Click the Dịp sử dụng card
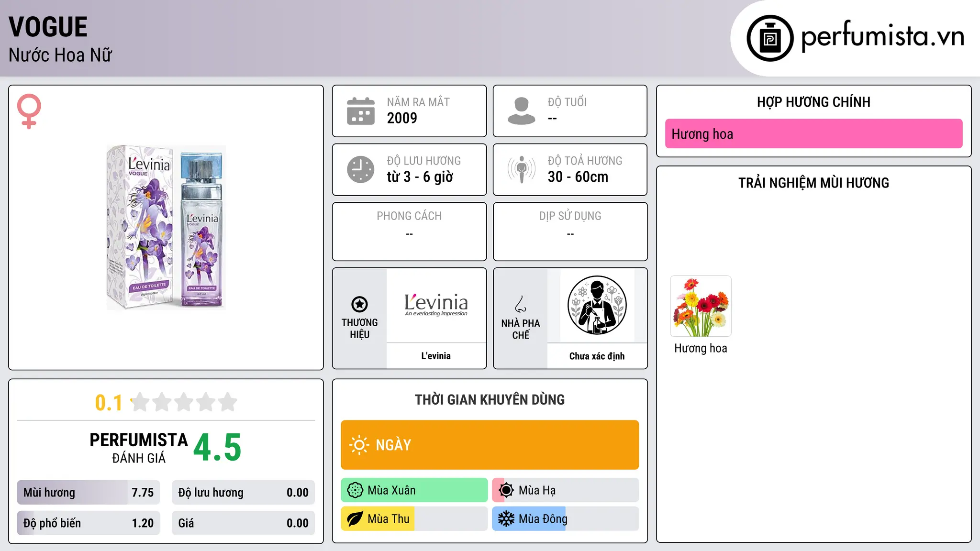Screen dimensions: 980x551 (570, 231)
